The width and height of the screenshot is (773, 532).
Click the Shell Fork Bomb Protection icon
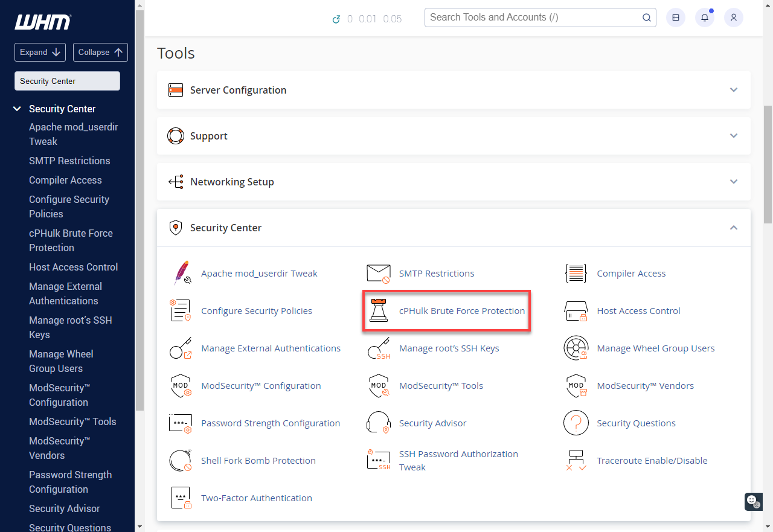click(x=181, y=460)
